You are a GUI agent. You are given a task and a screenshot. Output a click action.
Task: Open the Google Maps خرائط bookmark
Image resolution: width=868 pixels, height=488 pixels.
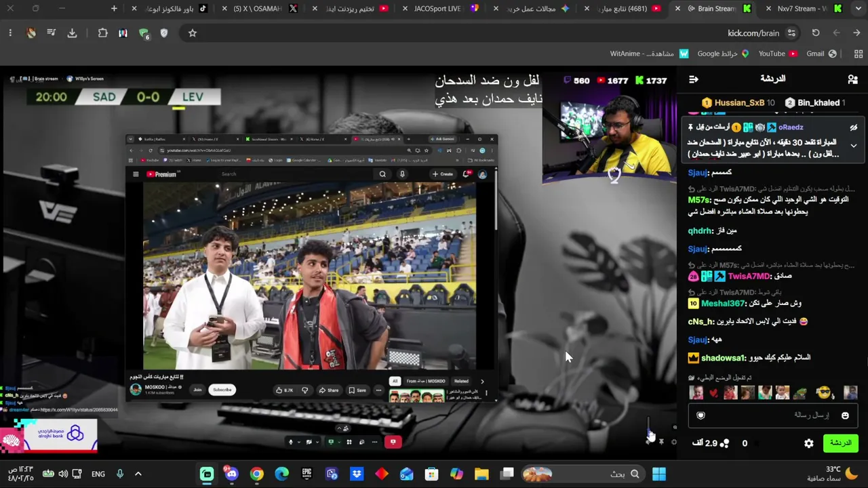pyautogui.click(x=724, y=54)
